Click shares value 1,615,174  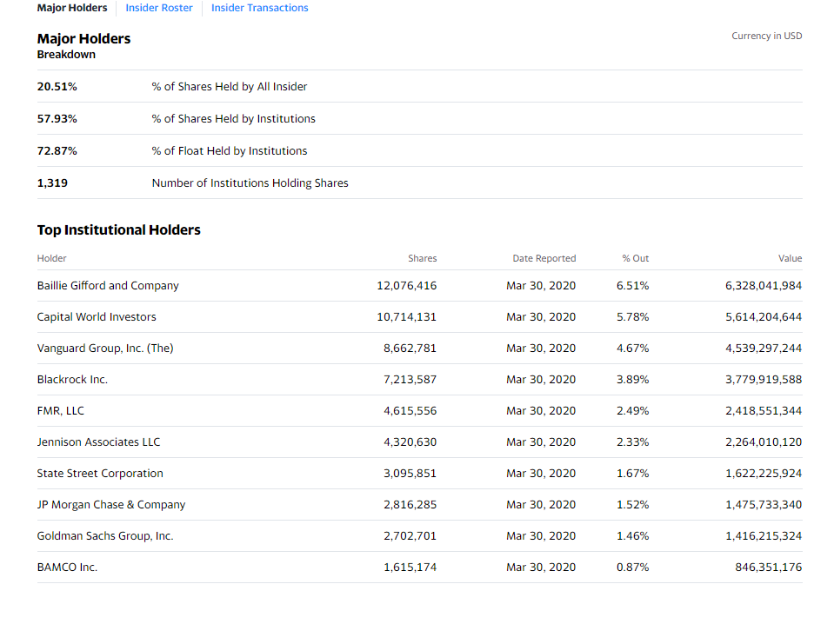coord(410,568)
